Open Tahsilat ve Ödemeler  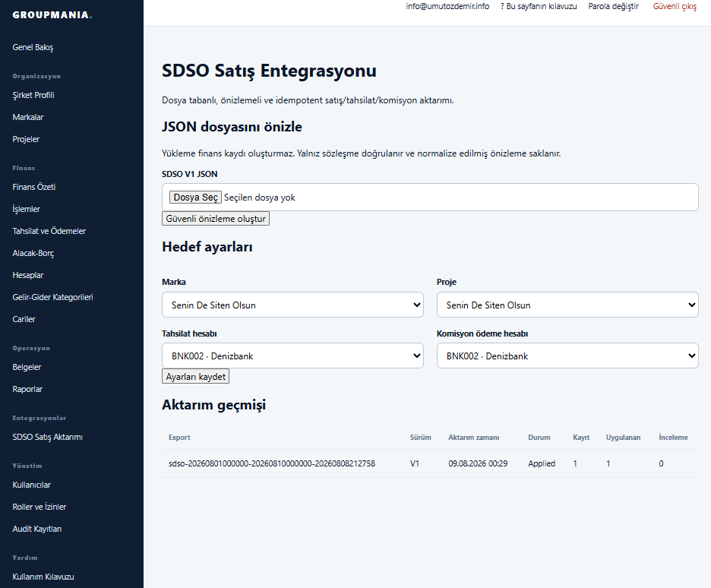(49, 231)
